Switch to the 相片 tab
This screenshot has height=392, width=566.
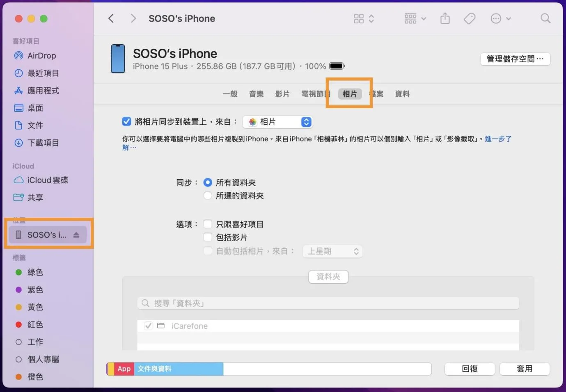click(x=350, y=94)
